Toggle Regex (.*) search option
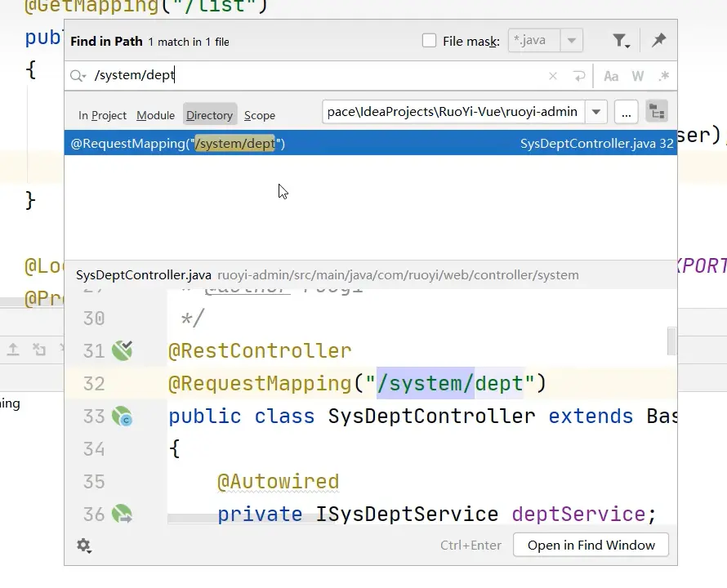 663,76
